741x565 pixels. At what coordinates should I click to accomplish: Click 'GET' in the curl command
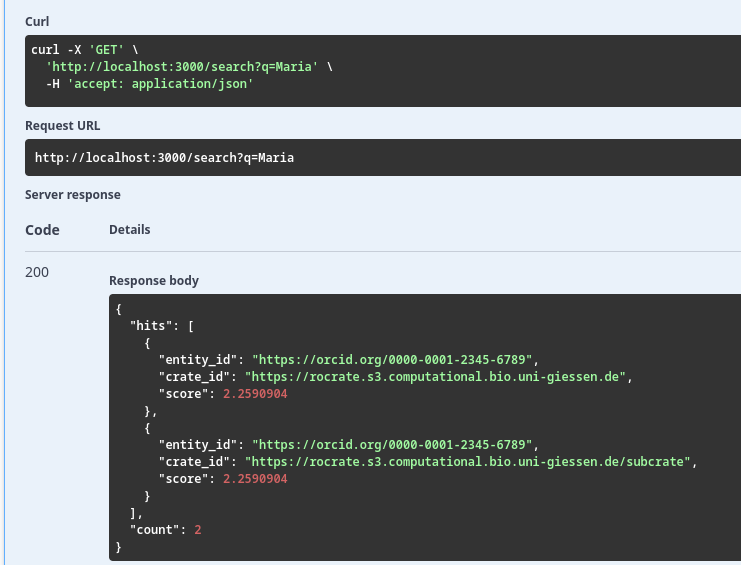tap(98, 49)
